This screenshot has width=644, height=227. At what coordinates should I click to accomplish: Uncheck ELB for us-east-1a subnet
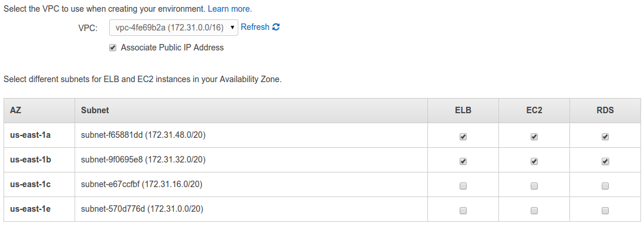pyautogui.click(x=463, y=137)
